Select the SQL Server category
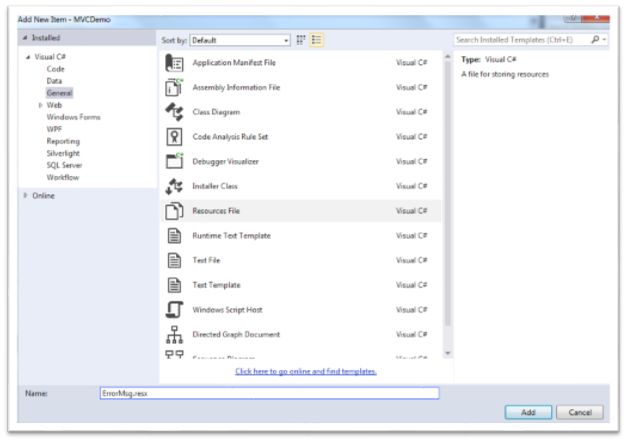This screenshot has height=442, width=627. [x=64, y=165]
